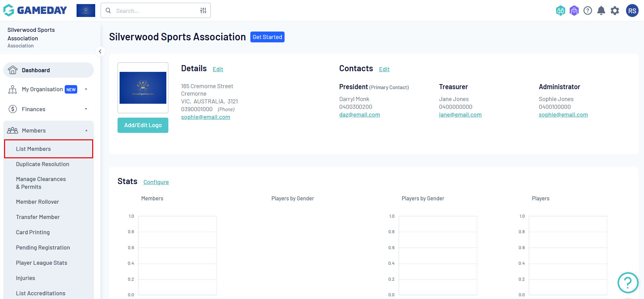Click the President name Darryl Monk
Image resolution: width=644 pixels, height=299 pixels.
click(x=354, y=99)
